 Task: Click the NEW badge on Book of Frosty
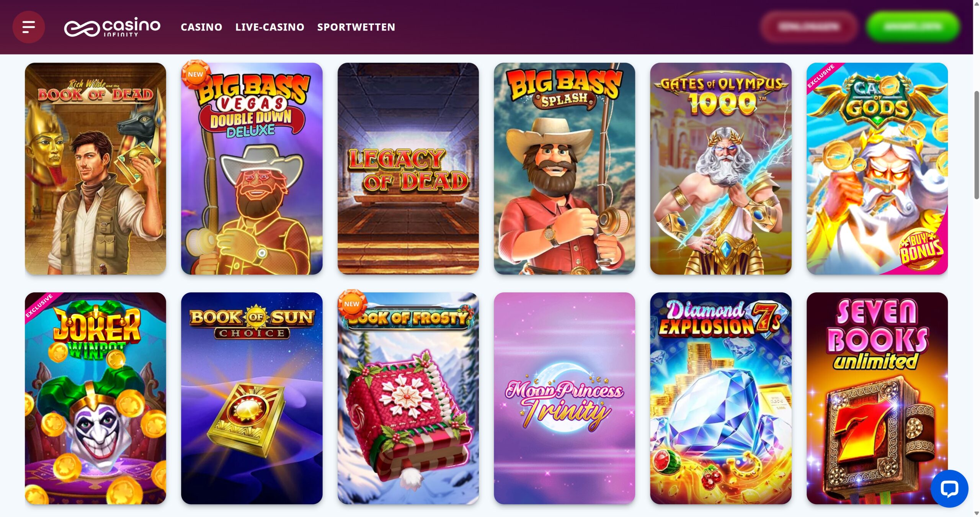pyautogui.click(x=352, y=304)
